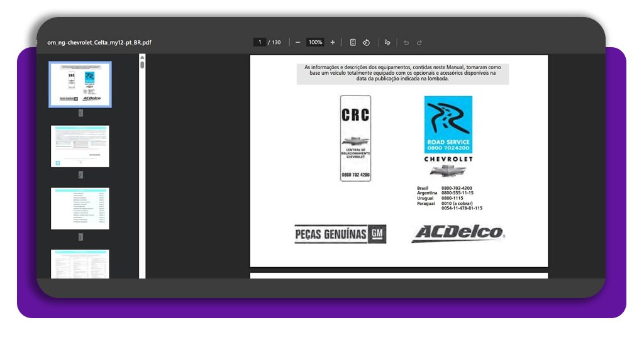This screenshot has width=644, height=337.
Task: Click the fit to page icon
Action: [x=353, y=42]
